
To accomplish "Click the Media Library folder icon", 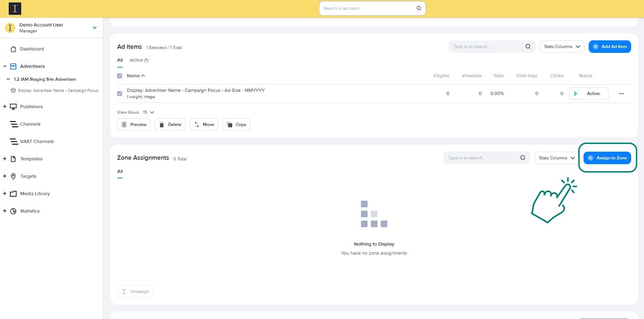I will 13,194.
